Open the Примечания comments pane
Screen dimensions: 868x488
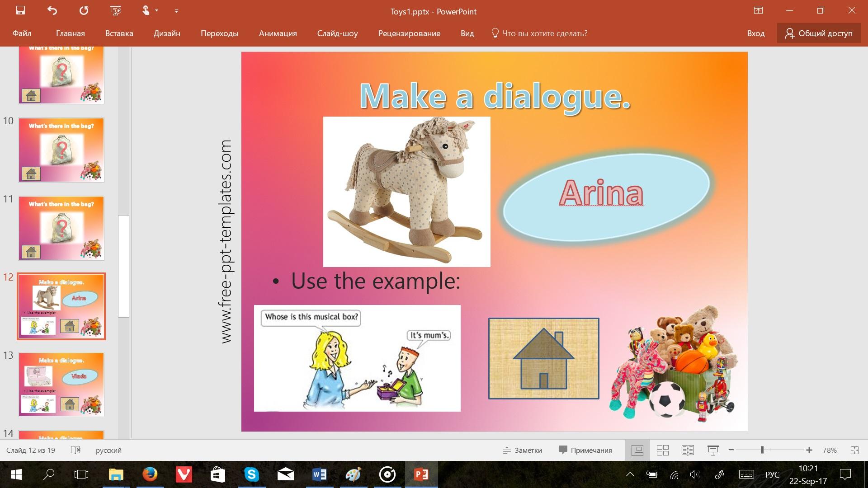585,450
